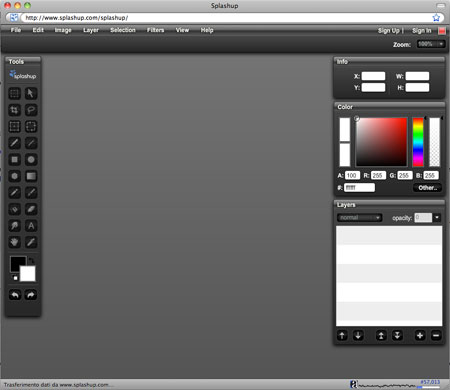Viewport: 450px width, 390px height.
Task: Click the foreground black color swatch
Action: 17,263
